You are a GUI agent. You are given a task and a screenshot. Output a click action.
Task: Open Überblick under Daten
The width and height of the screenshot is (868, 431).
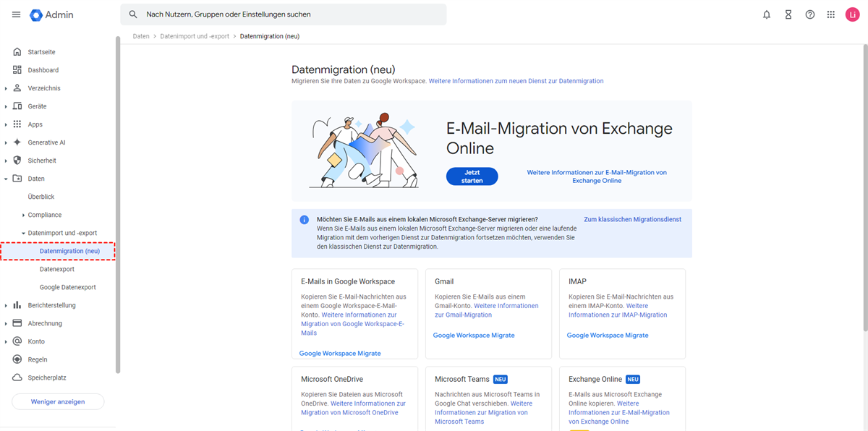point(41,197)
